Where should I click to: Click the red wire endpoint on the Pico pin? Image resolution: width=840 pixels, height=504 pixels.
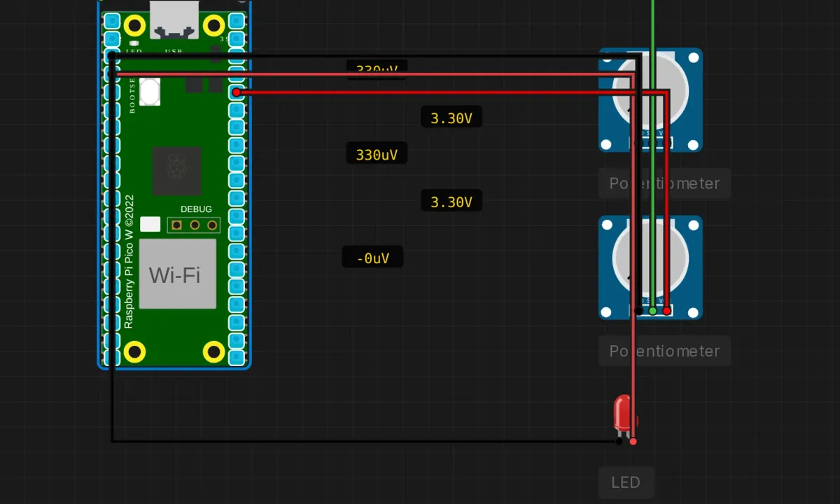click(x=237, y=92)
